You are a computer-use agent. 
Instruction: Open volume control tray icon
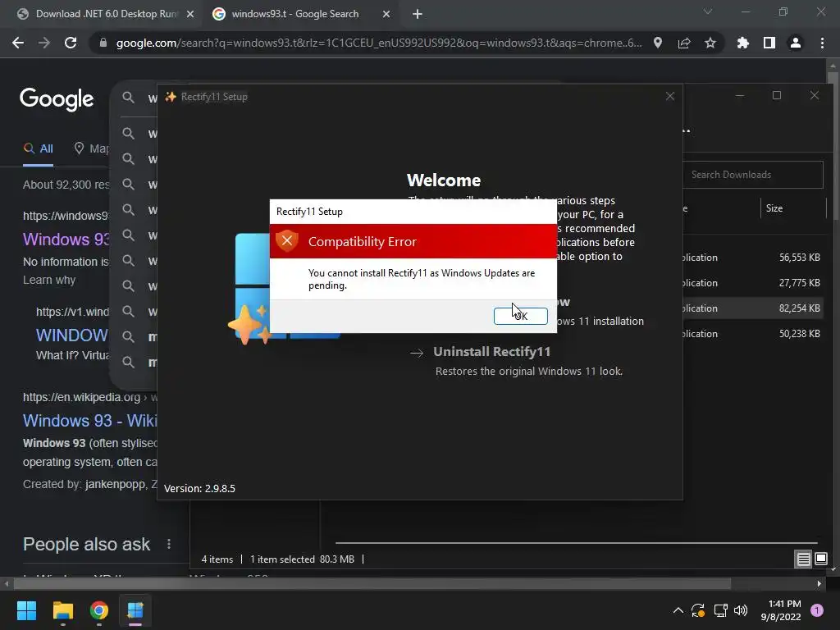tap(741, 610)
